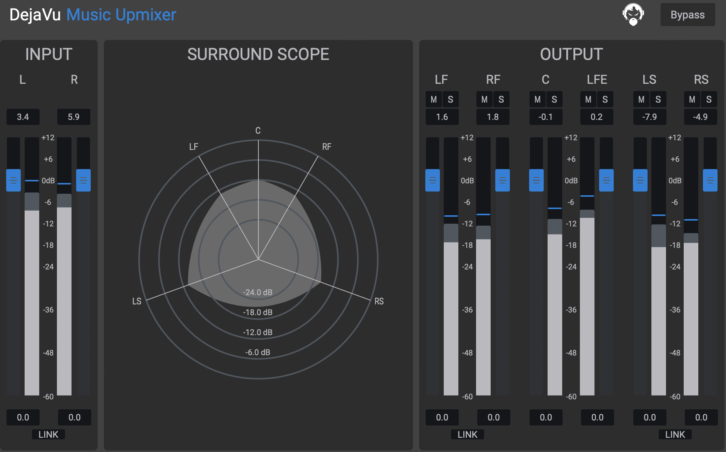Click the LS gain field at bottom
Screen dimensions: 726x452
coord(650,417)
